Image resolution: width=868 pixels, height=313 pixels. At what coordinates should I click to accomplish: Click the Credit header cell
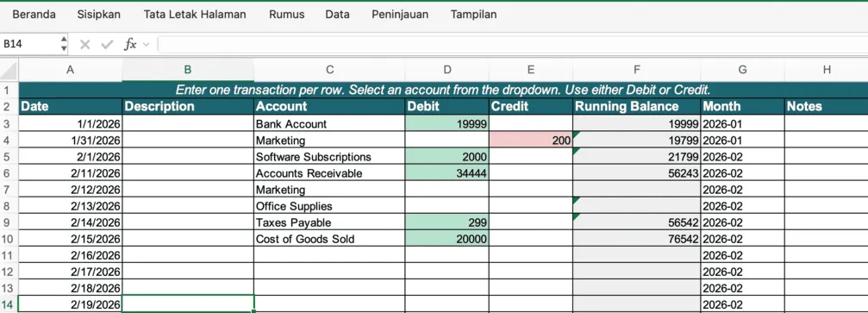coord(531,106)
